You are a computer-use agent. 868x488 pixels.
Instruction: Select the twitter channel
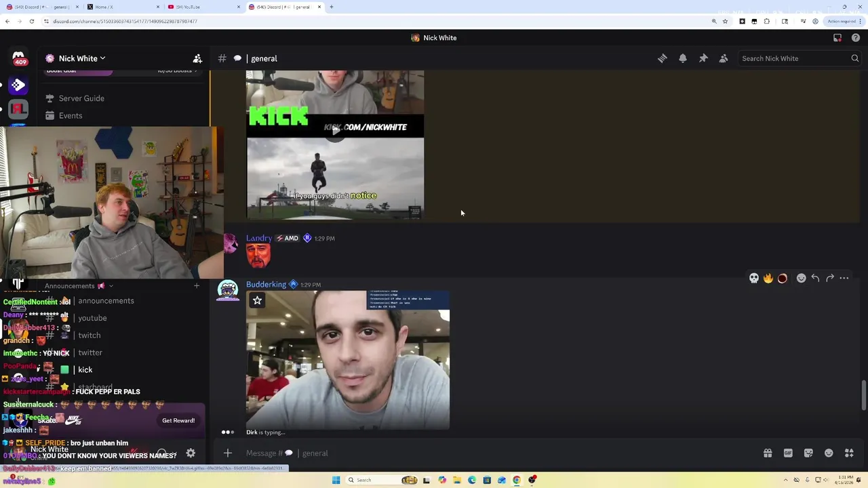coord(90,352)
